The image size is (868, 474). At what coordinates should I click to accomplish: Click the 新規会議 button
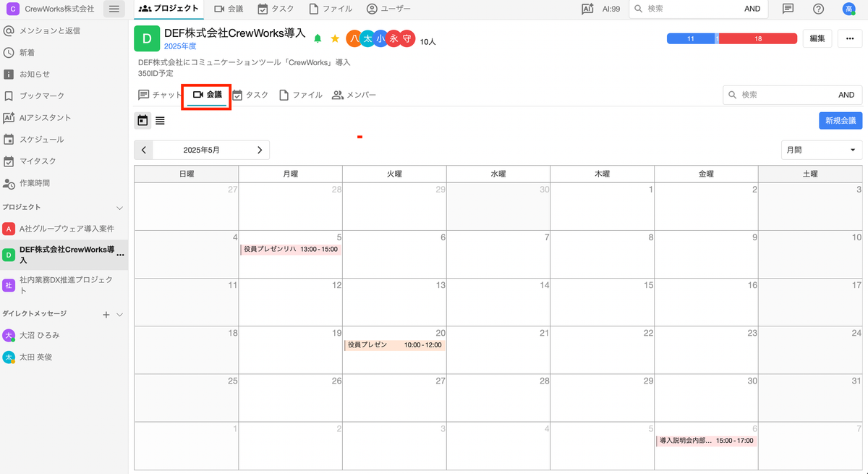(840, 120)
